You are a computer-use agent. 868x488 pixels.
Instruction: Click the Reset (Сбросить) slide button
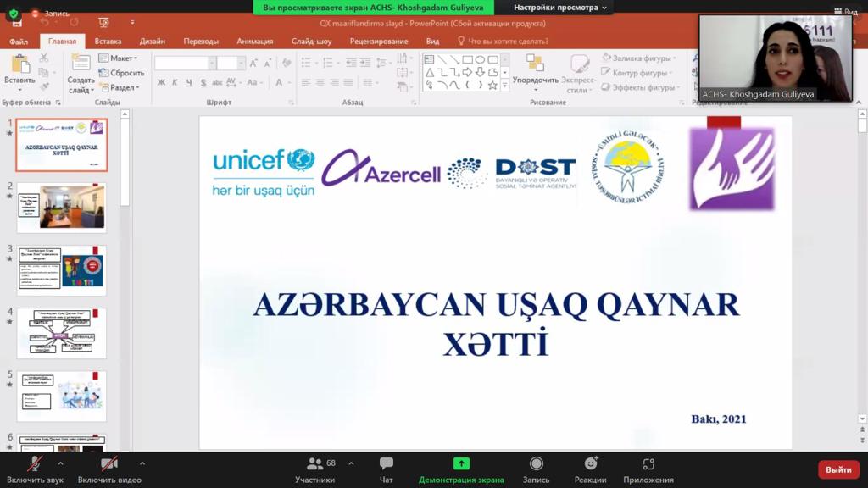(121, 73)
